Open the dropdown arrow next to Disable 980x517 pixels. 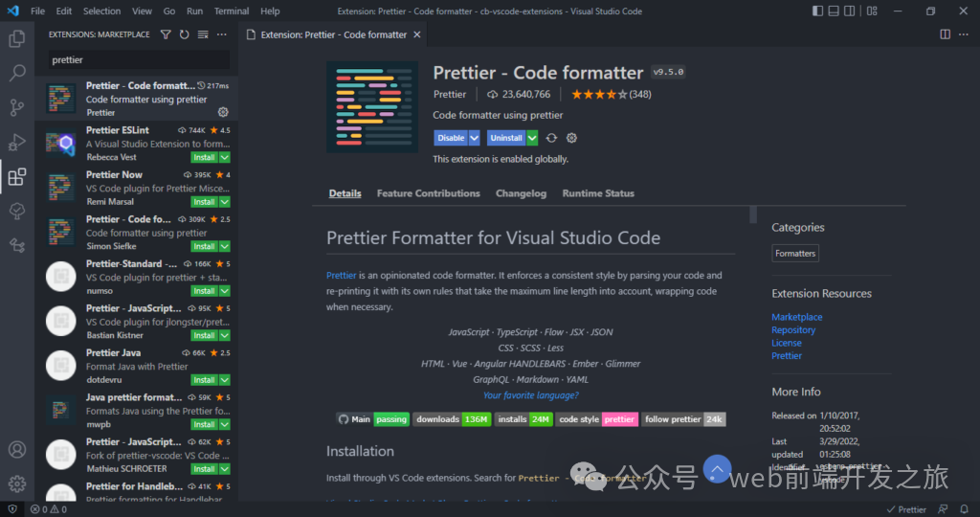coord(475,138)
